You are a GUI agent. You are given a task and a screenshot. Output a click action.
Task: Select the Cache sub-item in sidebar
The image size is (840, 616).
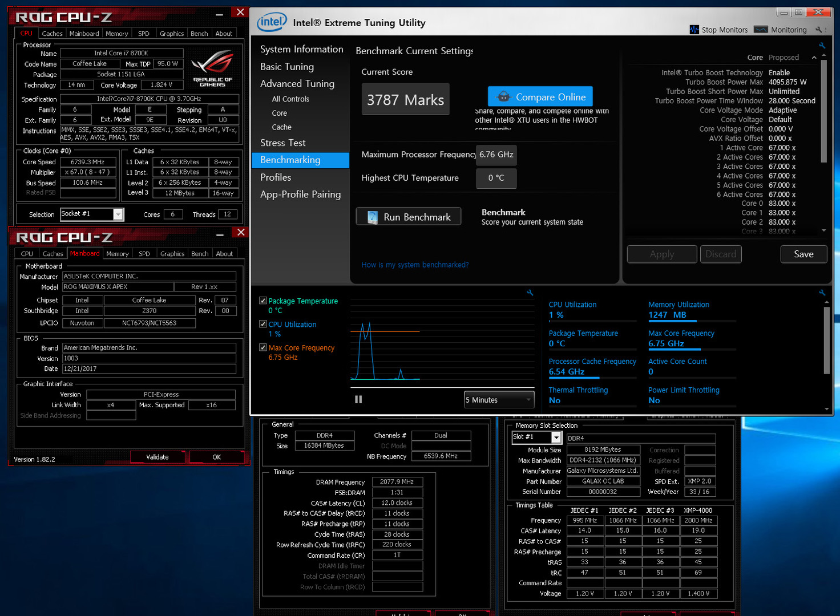282,127
